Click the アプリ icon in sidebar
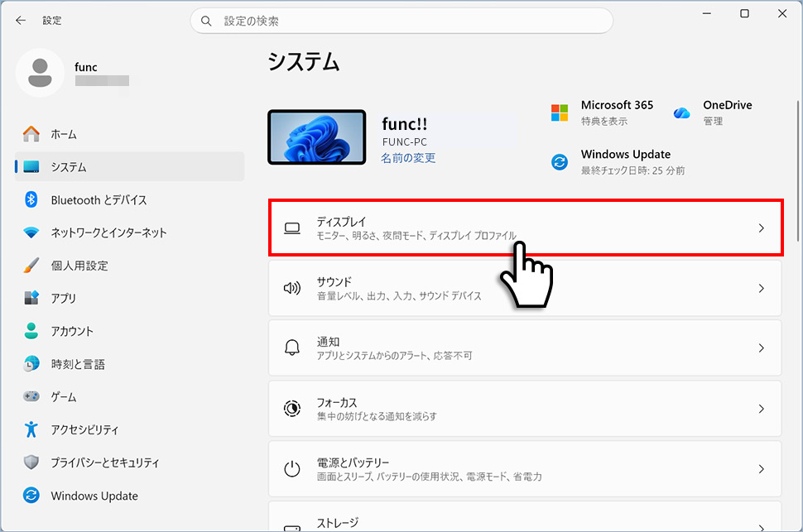This screenshot has width=803, height=532. [x=31, y=298]
